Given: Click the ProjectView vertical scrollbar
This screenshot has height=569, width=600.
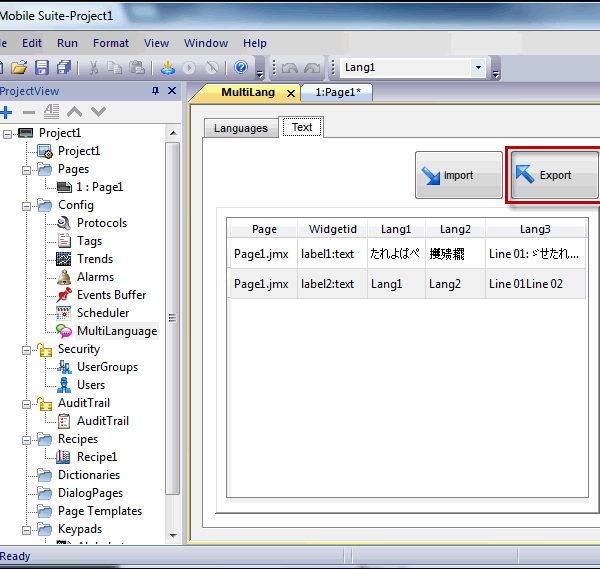Looking at the screenshot, I should (173, 318).
